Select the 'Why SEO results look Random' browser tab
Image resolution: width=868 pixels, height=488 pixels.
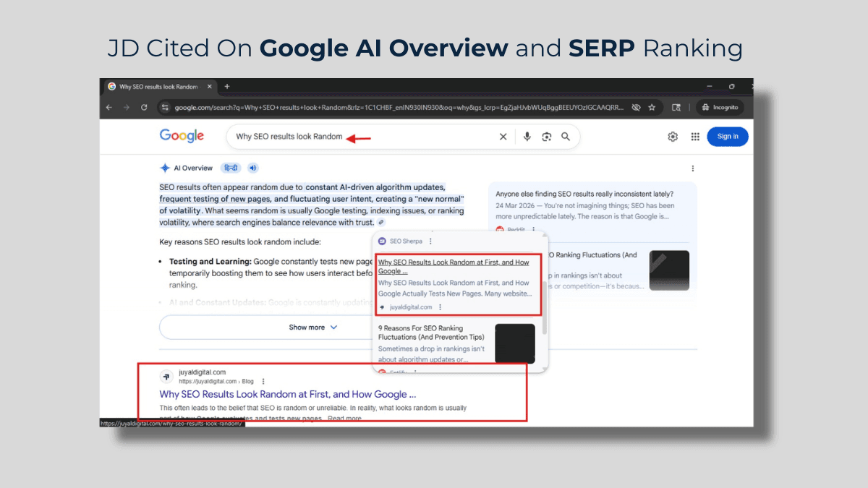tap(159, 86)
